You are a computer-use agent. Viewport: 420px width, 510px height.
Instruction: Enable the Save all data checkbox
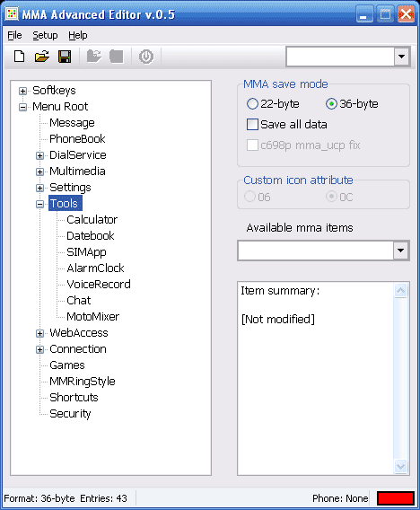pyautogui.click(x=252, y=125)
